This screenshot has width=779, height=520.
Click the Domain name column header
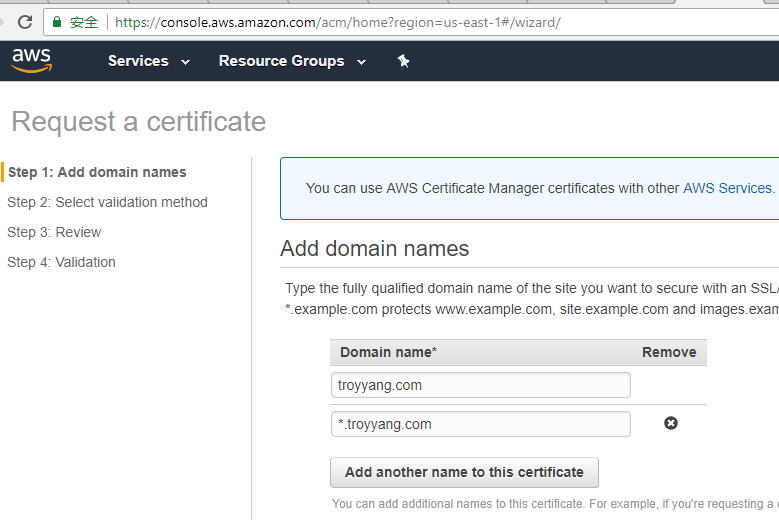[388, 352]
